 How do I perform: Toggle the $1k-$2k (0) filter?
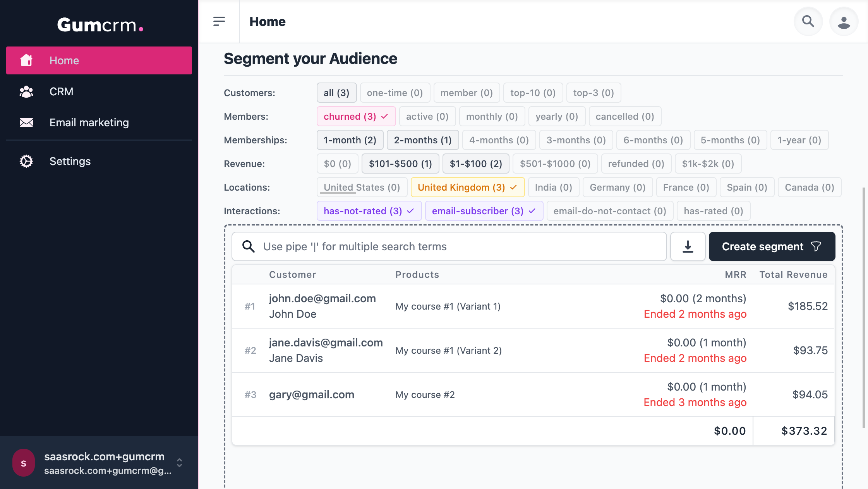point(708,164)
